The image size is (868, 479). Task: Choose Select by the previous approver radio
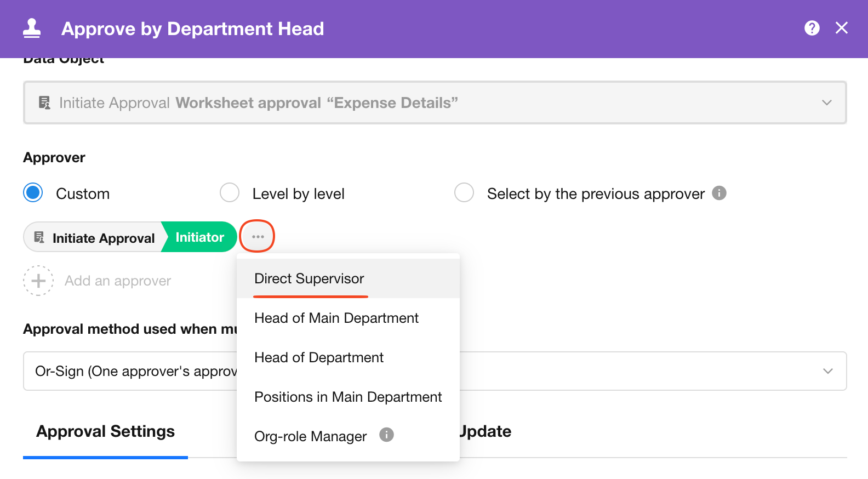coord(464,193)
